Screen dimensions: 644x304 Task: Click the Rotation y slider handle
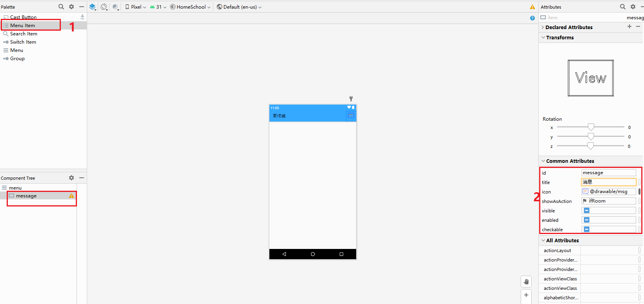pos(591,136)
